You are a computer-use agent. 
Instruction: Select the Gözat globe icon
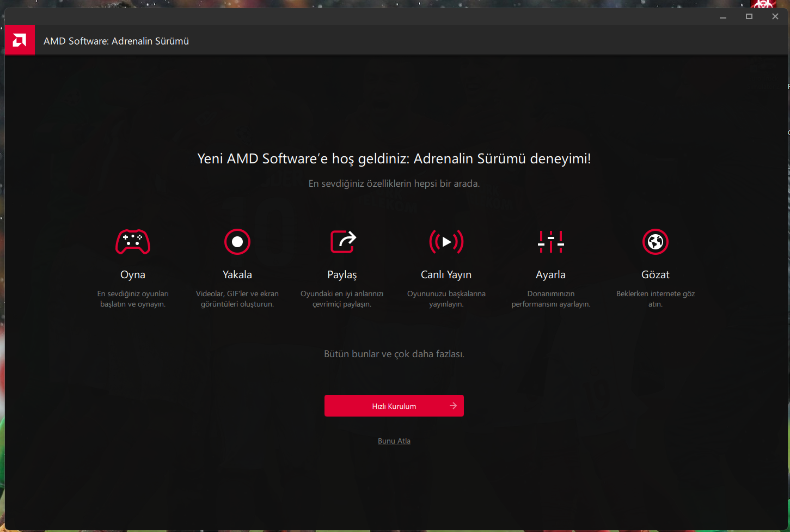[656, 242]
